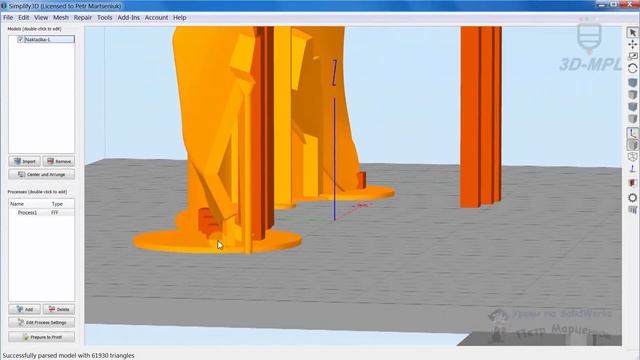Select the Process1 row

[41, 213]
